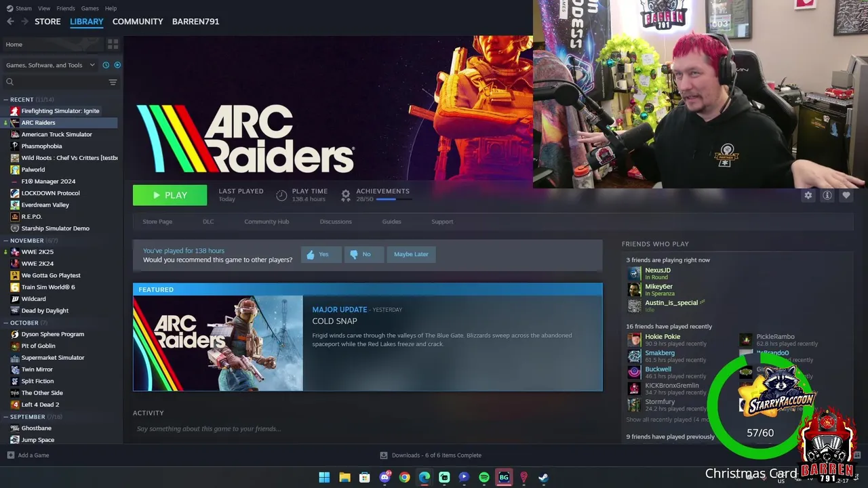This screenshot has height=488, width=868.
Task: Open Games, Software, and Tools dropdown
Action: point(50,65)
